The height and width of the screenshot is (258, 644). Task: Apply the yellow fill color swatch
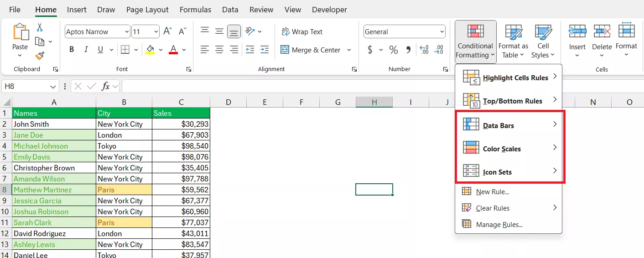point(150,50)
